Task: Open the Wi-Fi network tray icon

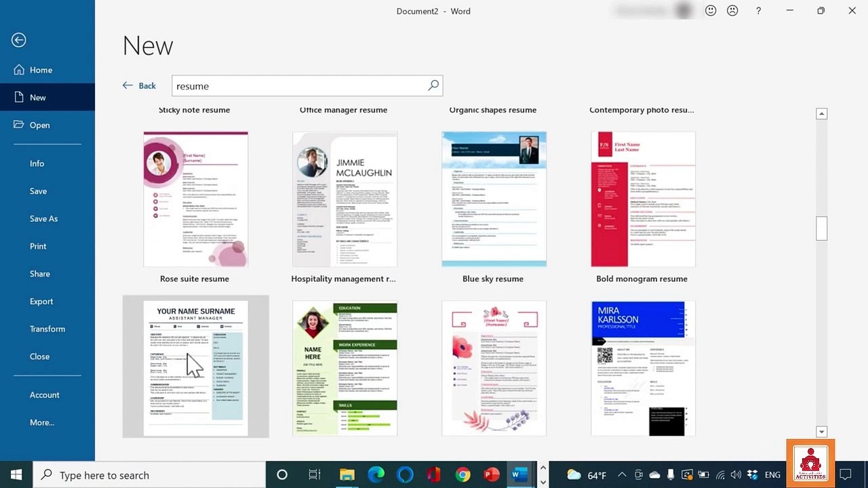Action: pyautogui.click(x=720, y=475)
